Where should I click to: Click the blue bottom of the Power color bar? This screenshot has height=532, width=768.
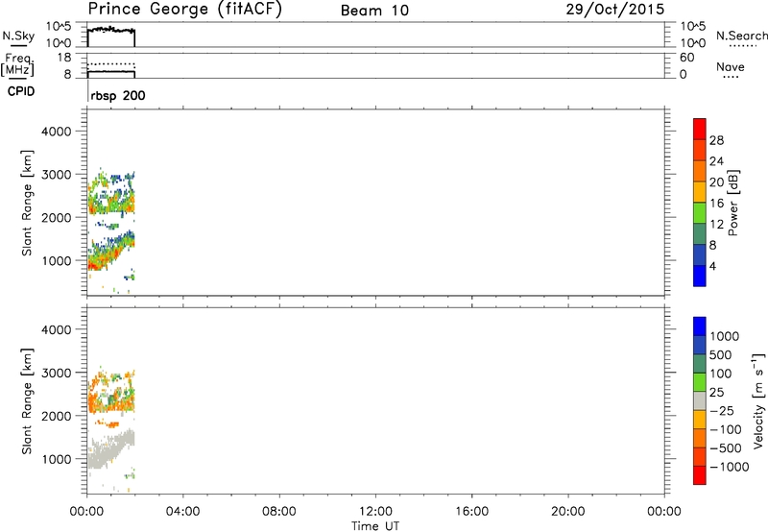coord(700,276)
